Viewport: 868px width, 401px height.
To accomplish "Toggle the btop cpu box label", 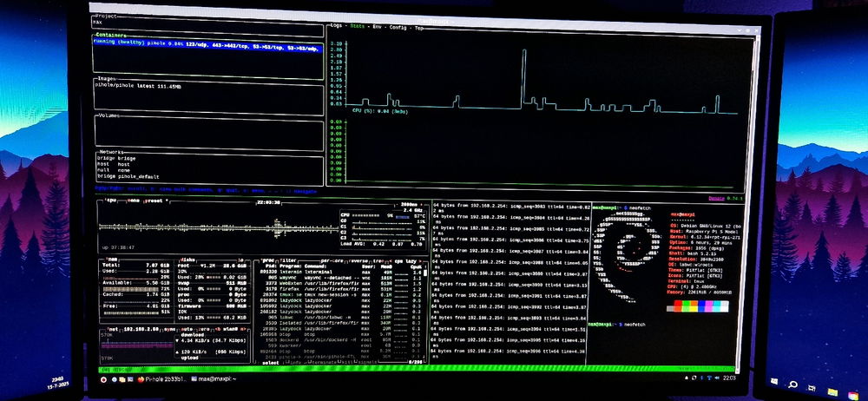I will coord(110,201).
